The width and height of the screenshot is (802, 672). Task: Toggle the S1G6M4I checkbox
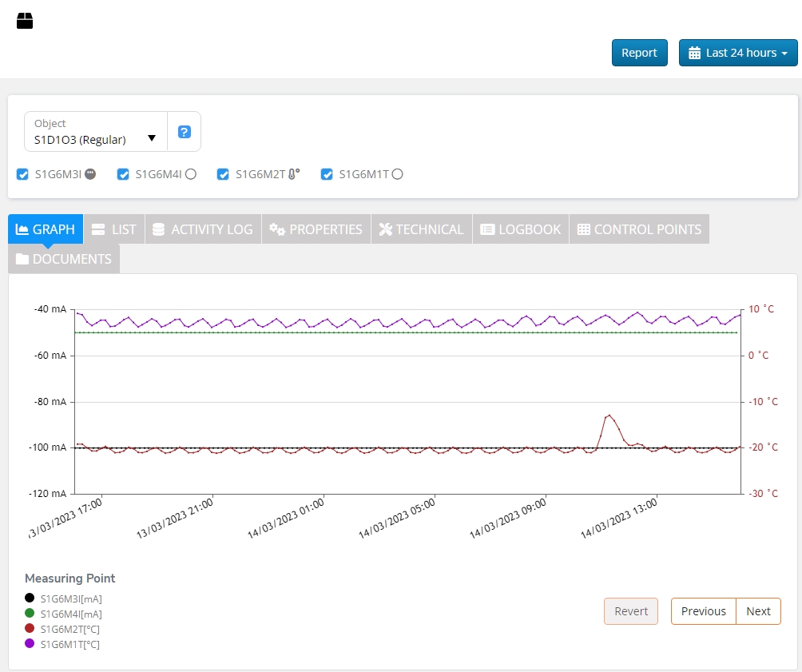click(123, 174)
